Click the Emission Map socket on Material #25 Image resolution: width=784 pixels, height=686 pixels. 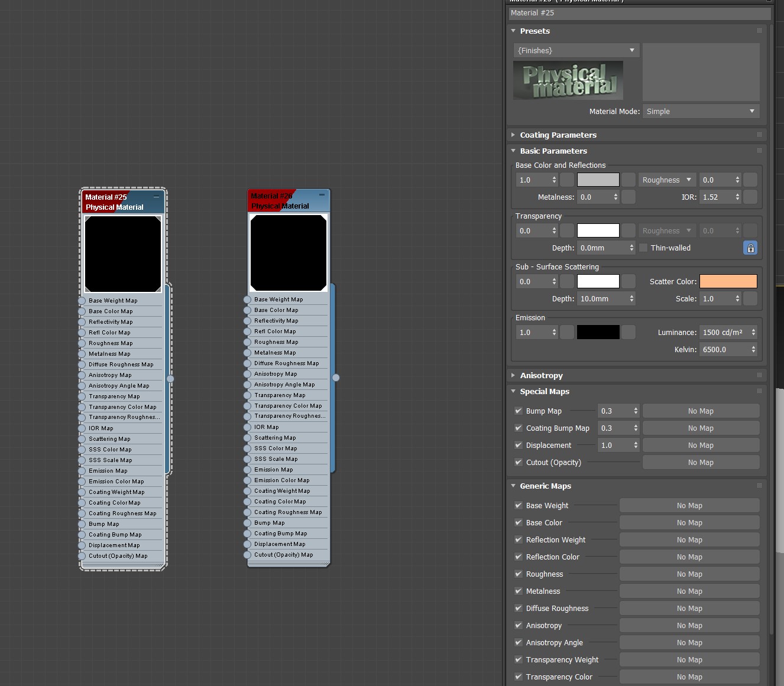[81, 470]
